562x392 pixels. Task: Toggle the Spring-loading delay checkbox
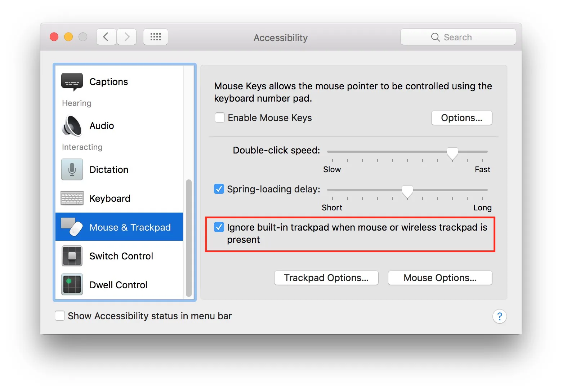[x=219, y=189]
